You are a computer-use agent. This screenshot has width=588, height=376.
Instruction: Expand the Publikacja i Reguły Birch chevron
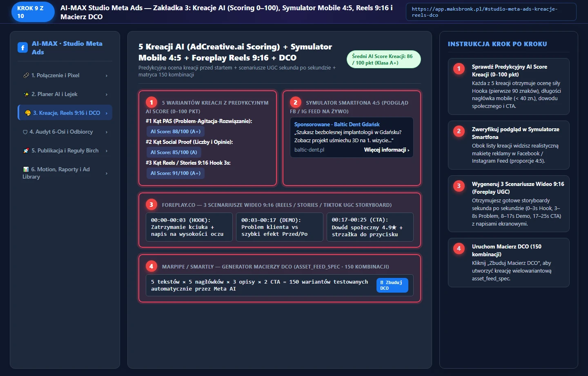tap(107, 151)
